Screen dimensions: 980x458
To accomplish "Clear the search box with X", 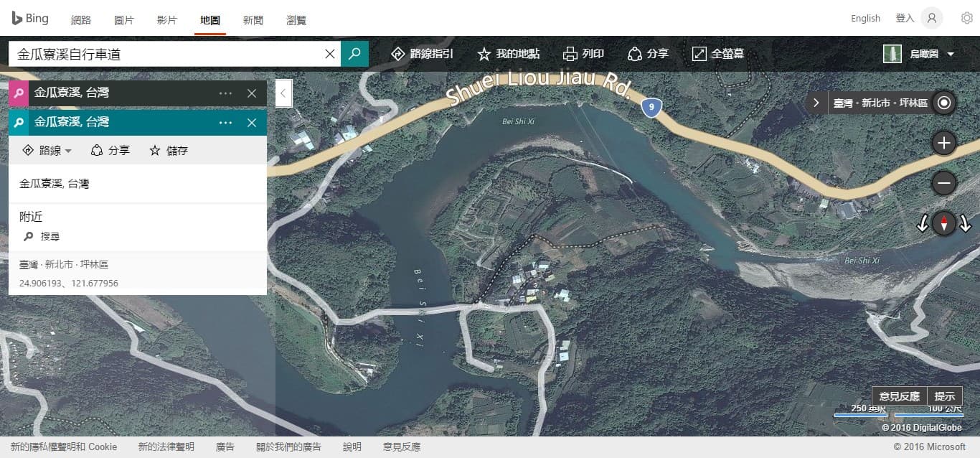I will click(330, 54).
